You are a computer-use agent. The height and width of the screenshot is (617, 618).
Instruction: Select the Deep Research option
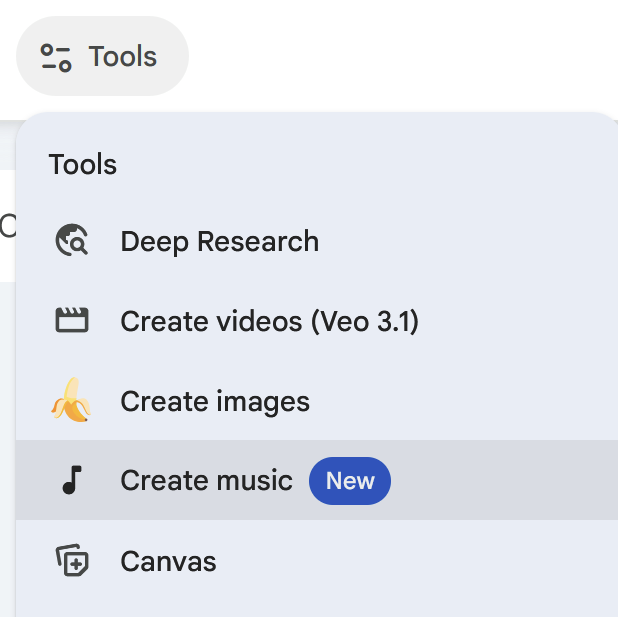tap(317, 241)
